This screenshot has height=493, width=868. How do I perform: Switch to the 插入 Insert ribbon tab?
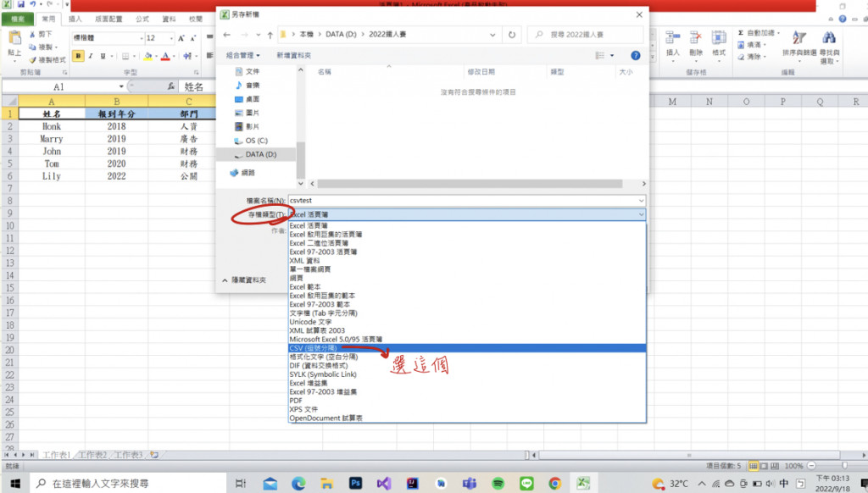coord(75,19)
